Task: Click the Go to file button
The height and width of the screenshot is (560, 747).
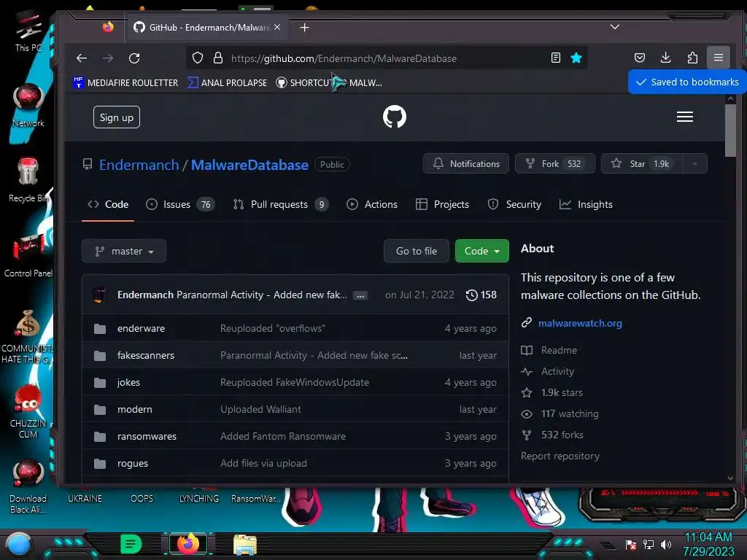Action: [417, 251]
